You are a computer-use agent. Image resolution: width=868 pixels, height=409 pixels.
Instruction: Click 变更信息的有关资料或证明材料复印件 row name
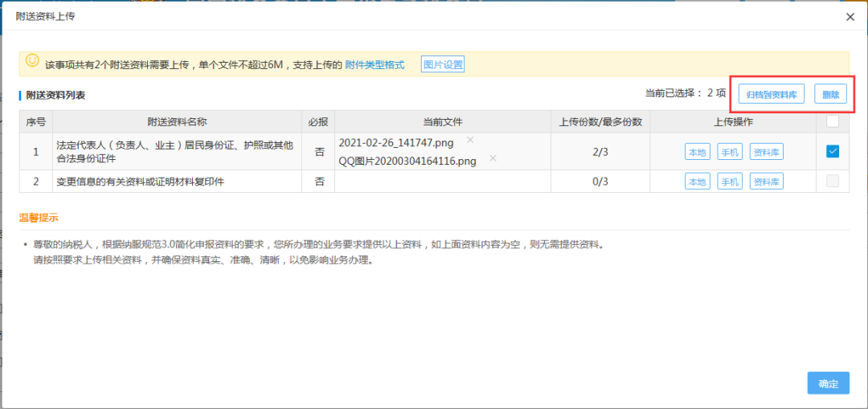coord(140,182)
